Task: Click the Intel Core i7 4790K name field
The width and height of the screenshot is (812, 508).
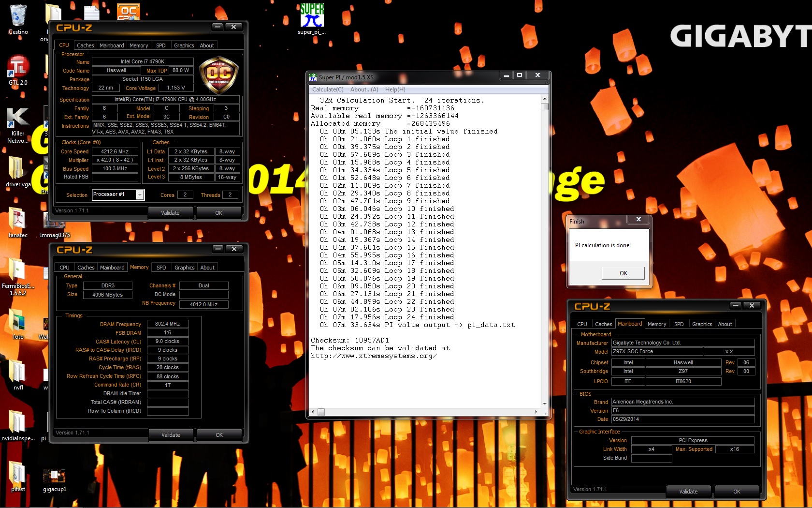Action: [x=143, y=61]
